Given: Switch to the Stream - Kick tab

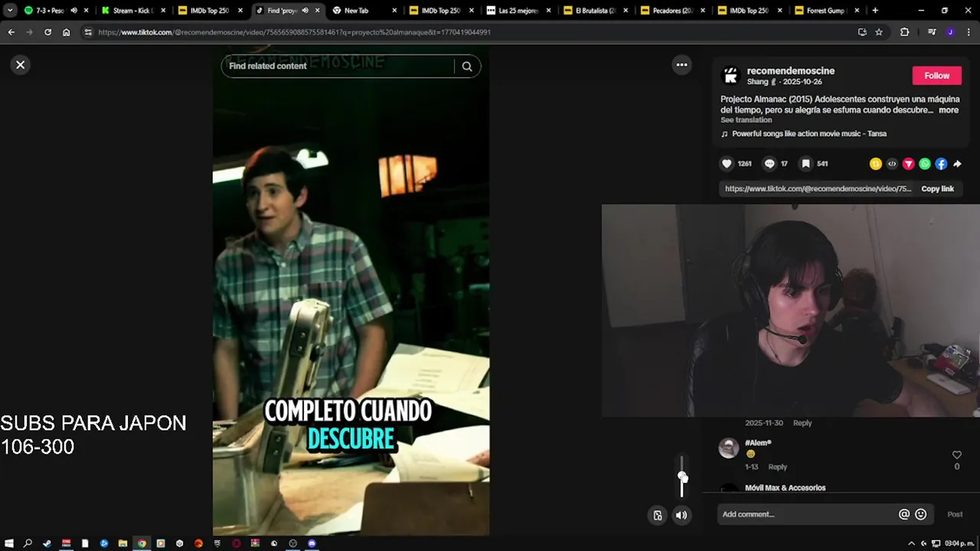Looking at the screenshot, I should [x=133, y=11].
